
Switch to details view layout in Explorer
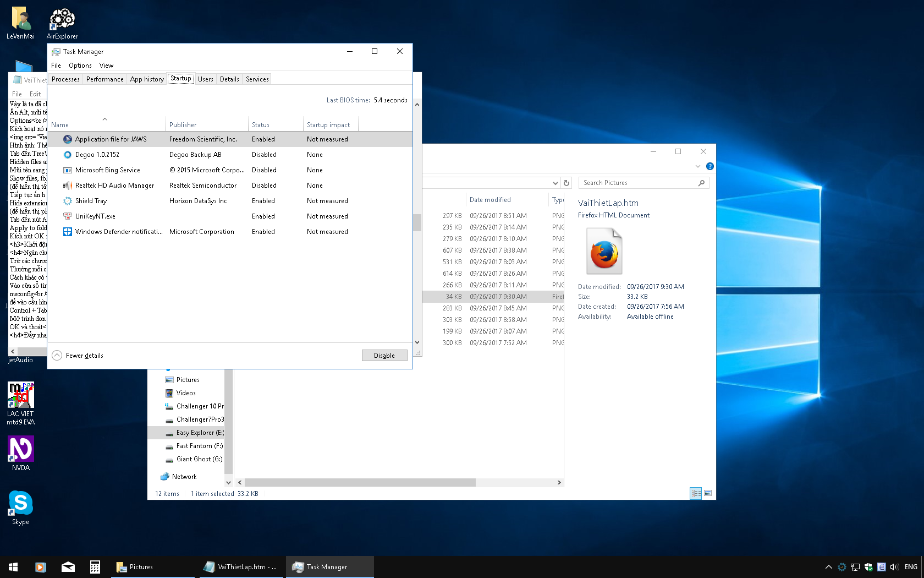pos(696,493)
